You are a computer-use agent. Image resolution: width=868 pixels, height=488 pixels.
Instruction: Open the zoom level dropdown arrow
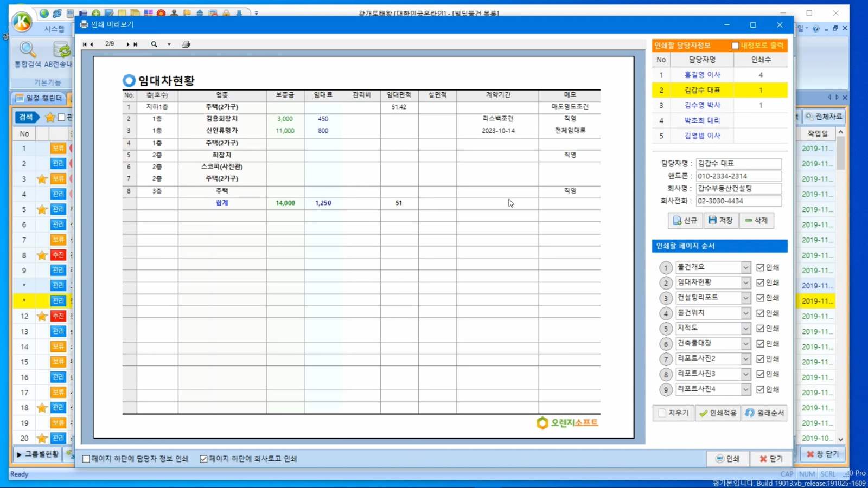pyautogui.click(x=169, y=44)
